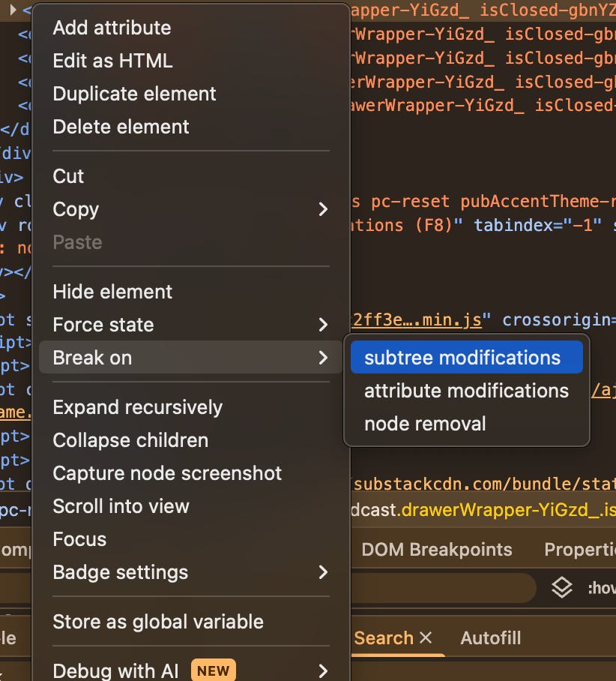Click the Break on chevron arrow
Image resolution: width=616 pixels, height=681 pixels.
[x=323, y=358]
